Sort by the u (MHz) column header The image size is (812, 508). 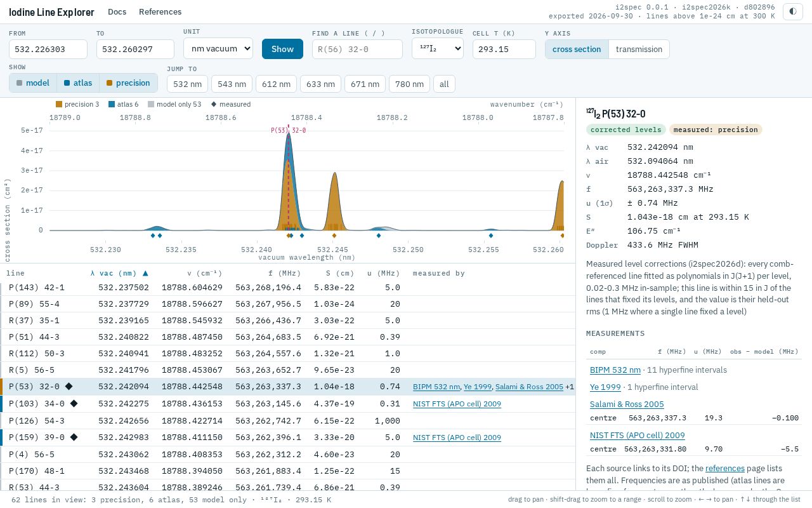[384, 273]
